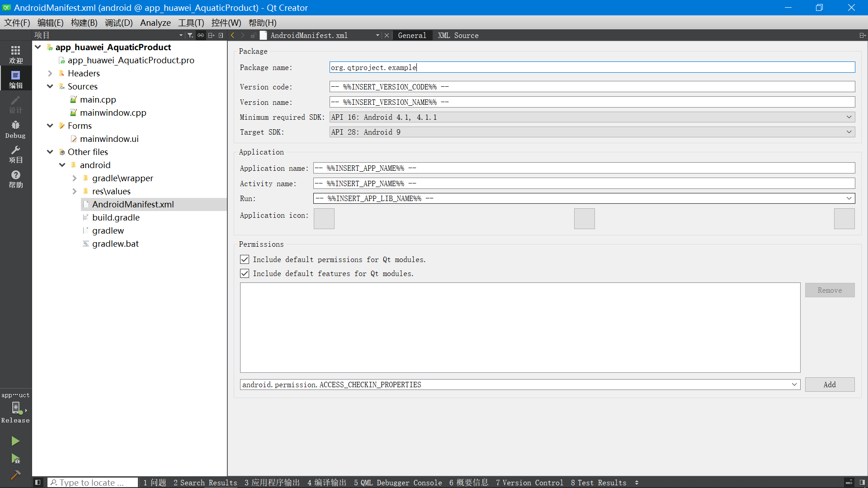Image resolution: width=868 pixels, height=488 pixels.
Task: Switch to General tab
Action: click(x=412, y=35)
